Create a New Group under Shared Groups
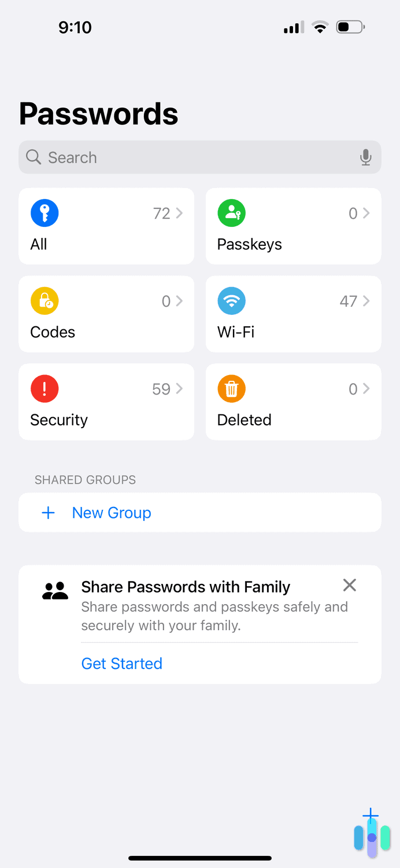Viewport: 400px width, 868px height. (111, 512)
